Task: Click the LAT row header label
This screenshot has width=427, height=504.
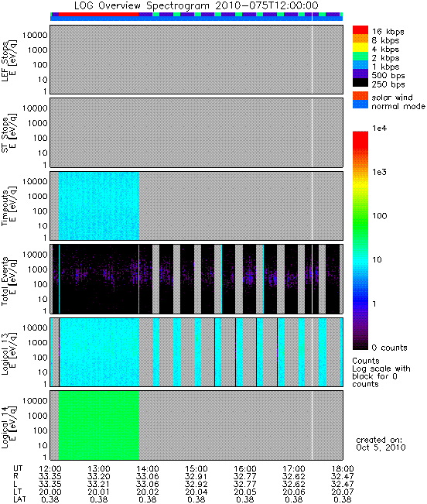Action: click(x=19, y=499)
